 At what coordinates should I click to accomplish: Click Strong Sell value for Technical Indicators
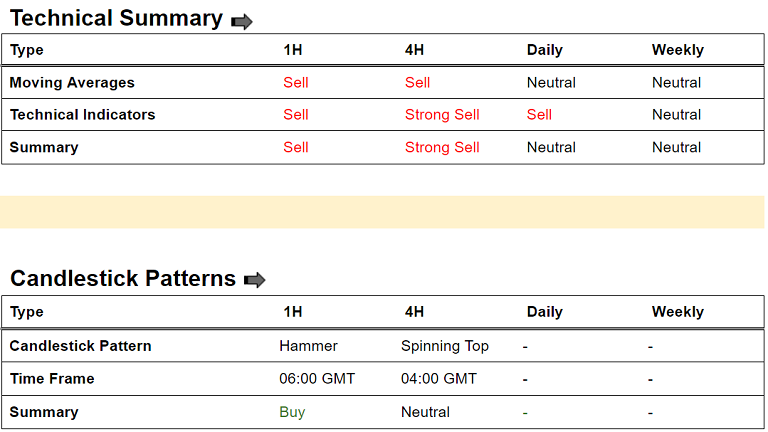pos(442,115)
